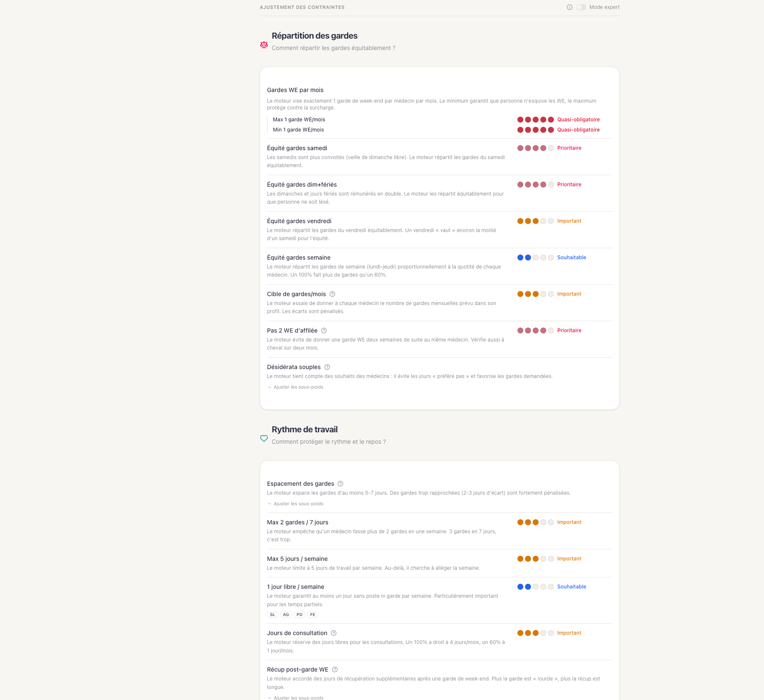Image resolution: width=764 pixels, height=700 pixels.
Task: Click help icon next to Espacement des gardes
Action: [x=340, y=484]
